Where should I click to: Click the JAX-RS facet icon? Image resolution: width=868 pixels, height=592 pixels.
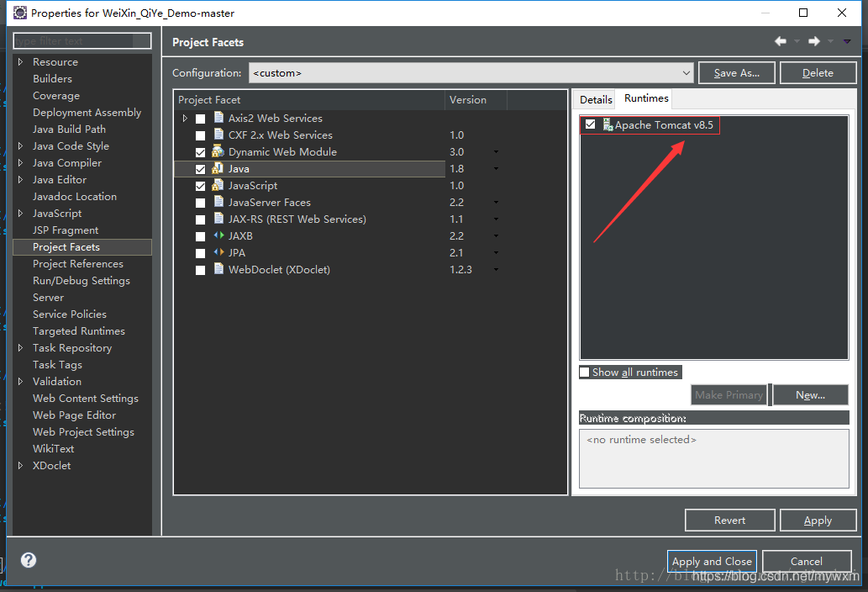point(218,219)
